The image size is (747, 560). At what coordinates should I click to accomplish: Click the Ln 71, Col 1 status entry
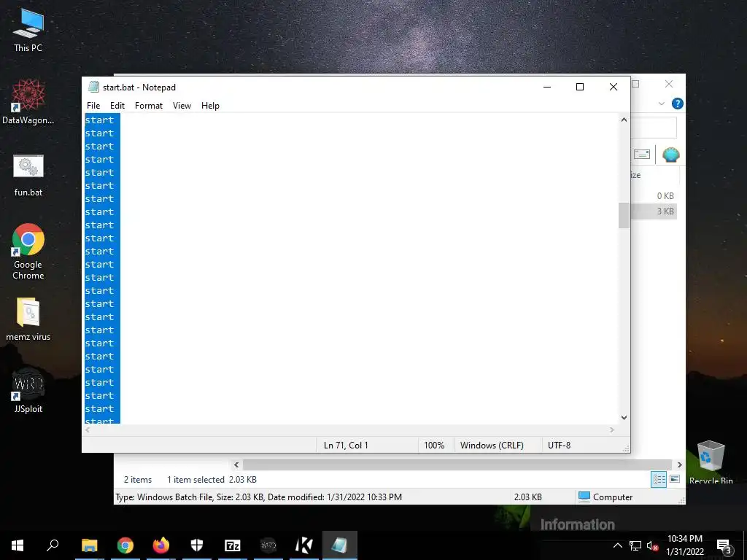pyautogui.click(x=346, y=446)
